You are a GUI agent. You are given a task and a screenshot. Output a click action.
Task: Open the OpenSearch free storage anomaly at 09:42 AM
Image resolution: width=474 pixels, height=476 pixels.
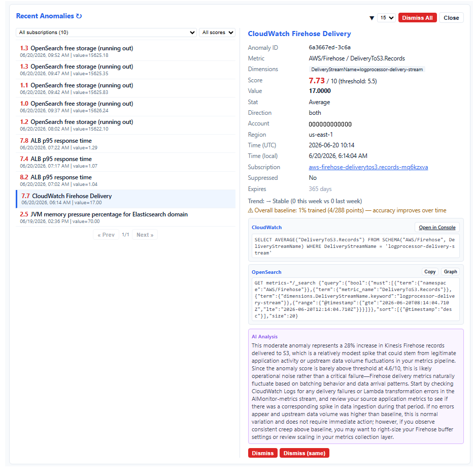[125, 88]
